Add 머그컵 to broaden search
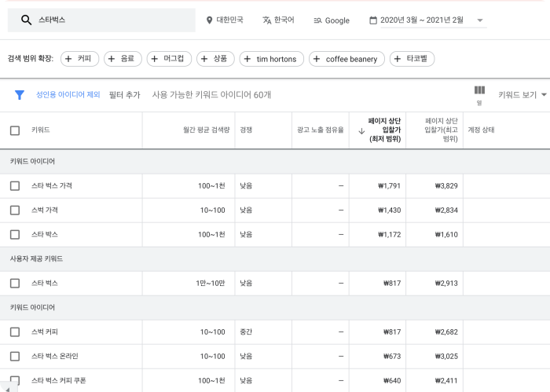The image size is (550, 392). (x=169, y=59)
